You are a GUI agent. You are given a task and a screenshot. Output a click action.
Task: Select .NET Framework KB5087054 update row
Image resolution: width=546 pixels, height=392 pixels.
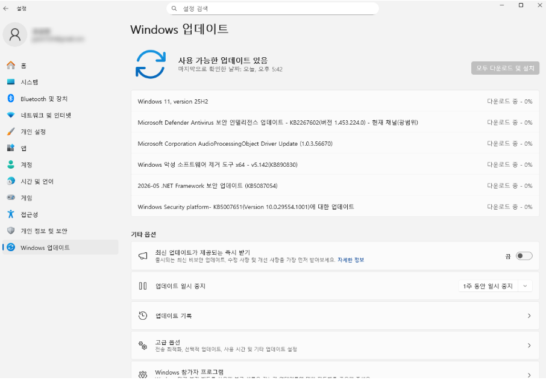335,185
